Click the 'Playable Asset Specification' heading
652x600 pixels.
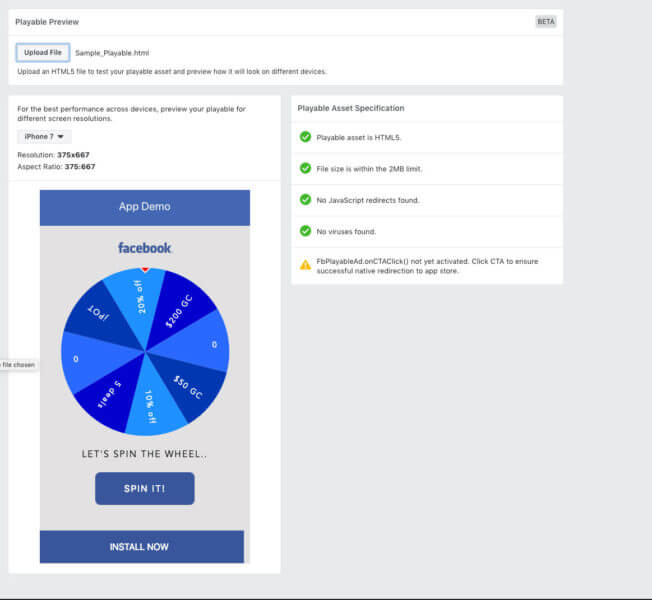(x=351, y=108)
